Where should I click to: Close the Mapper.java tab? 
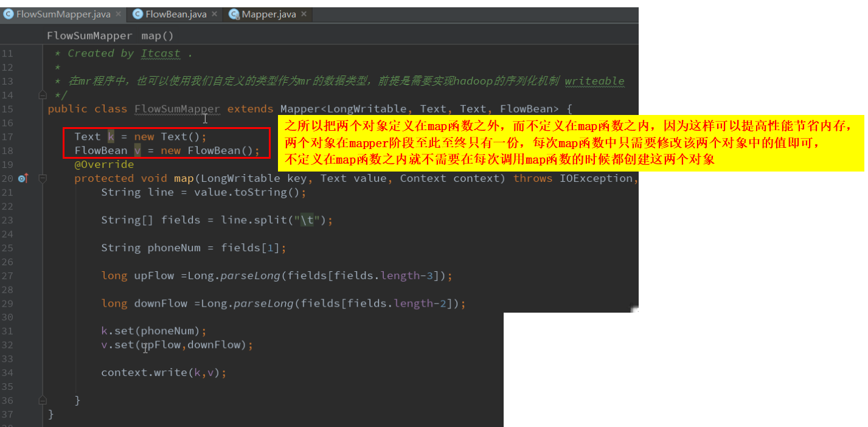(304, 13)
